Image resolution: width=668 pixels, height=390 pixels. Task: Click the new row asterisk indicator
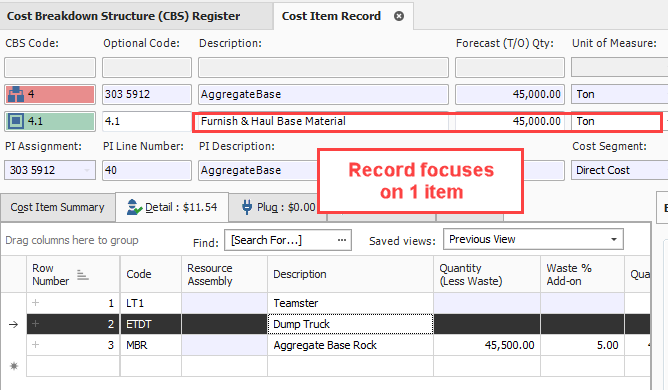click(x=14, y=366)
